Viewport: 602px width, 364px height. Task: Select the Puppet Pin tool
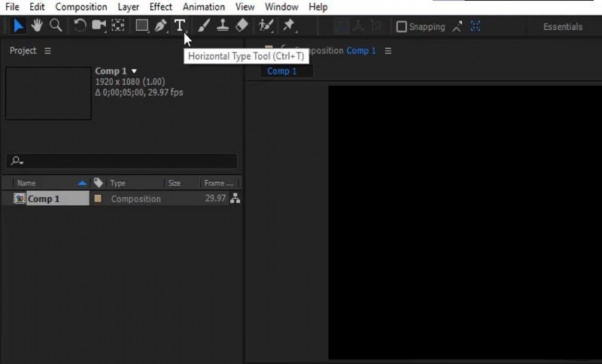[x=289, y=26]
